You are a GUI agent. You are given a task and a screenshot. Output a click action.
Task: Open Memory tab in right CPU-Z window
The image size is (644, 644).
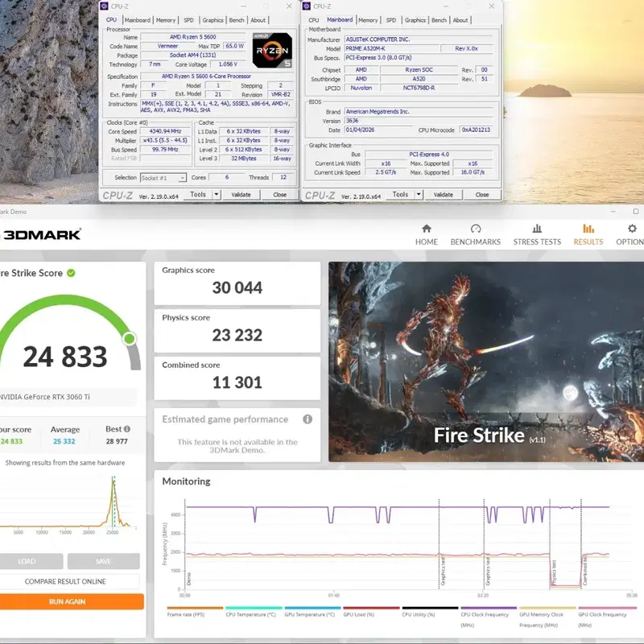[368, 20]
